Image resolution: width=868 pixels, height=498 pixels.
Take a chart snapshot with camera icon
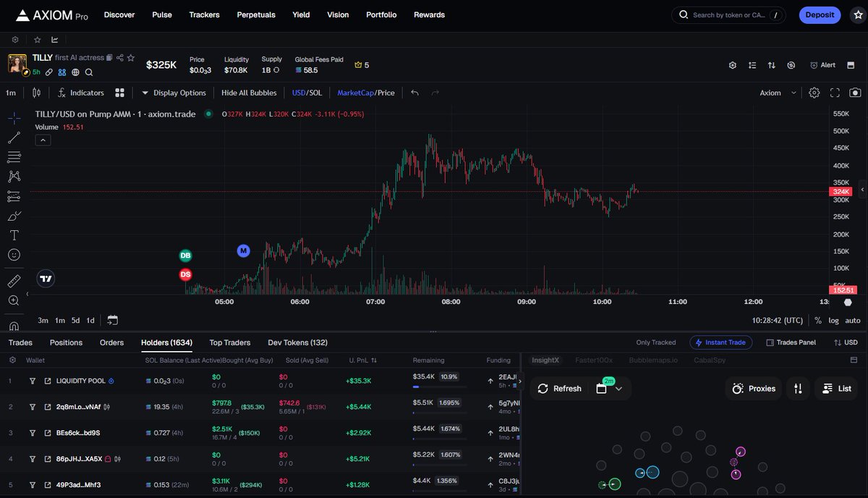tap(855, 93)
